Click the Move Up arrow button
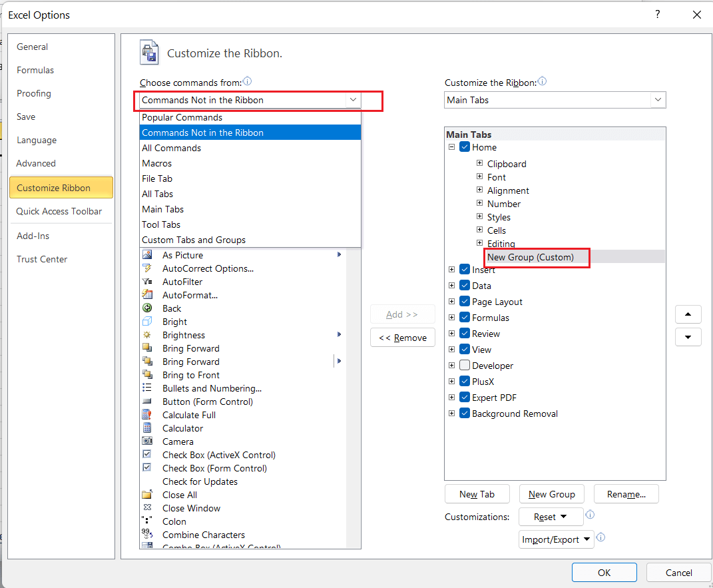Image resolution: width=713 pixels, height=588 pixels. [688, 314]
